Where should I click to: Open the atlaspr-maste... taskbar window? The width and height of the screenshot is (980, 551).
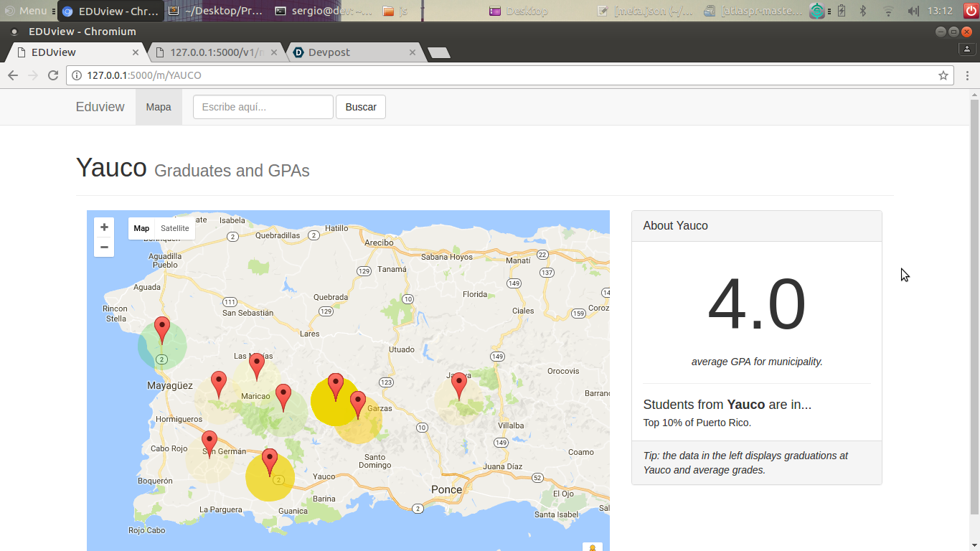click(x=753, y=11)
